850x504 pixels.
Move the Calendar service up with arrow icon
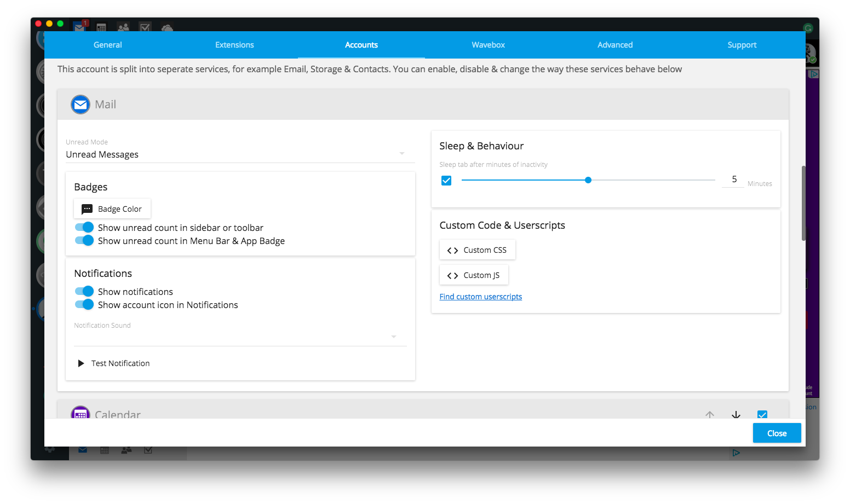(709, 415)
